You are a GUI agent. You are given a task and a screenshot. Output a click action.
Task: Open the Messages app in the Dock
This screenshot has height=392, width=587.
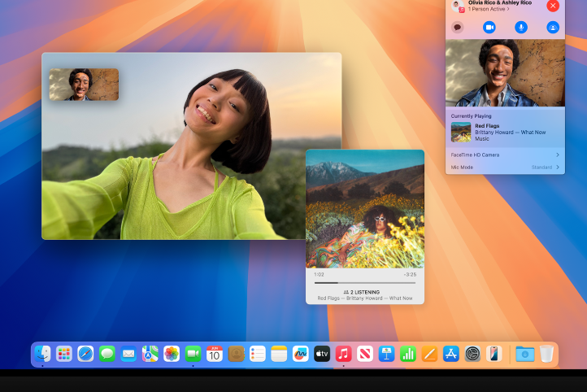[107, 354]
